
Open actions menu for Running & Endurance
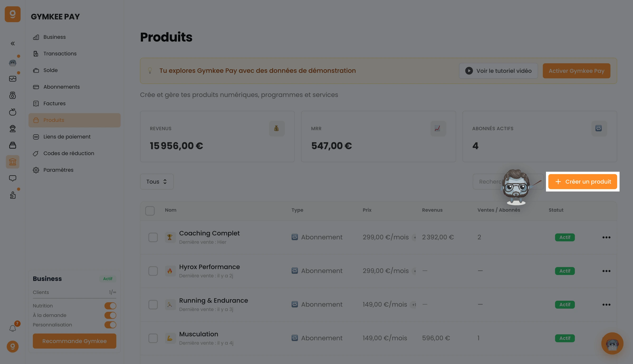point(606,305)
